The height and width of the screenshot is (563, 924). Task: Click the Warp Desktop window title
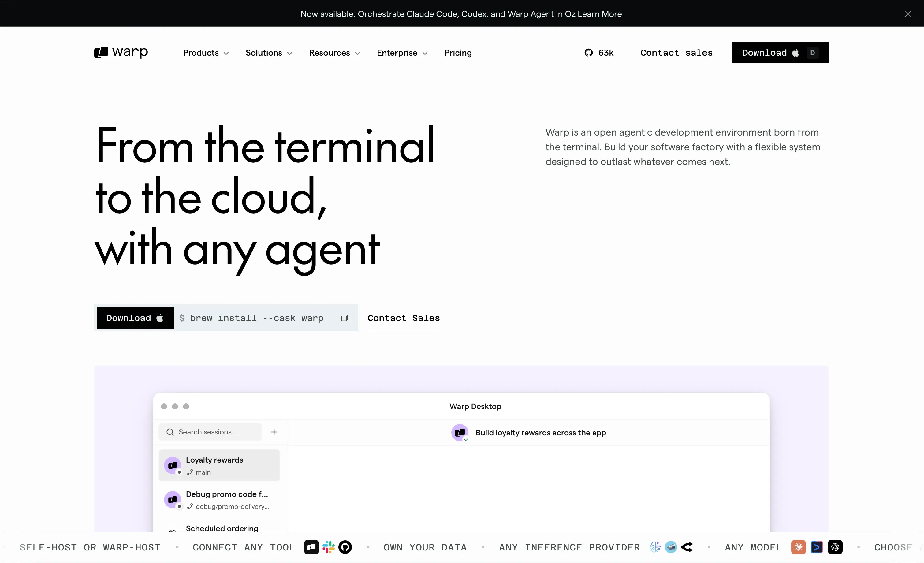tap(475, 406)
